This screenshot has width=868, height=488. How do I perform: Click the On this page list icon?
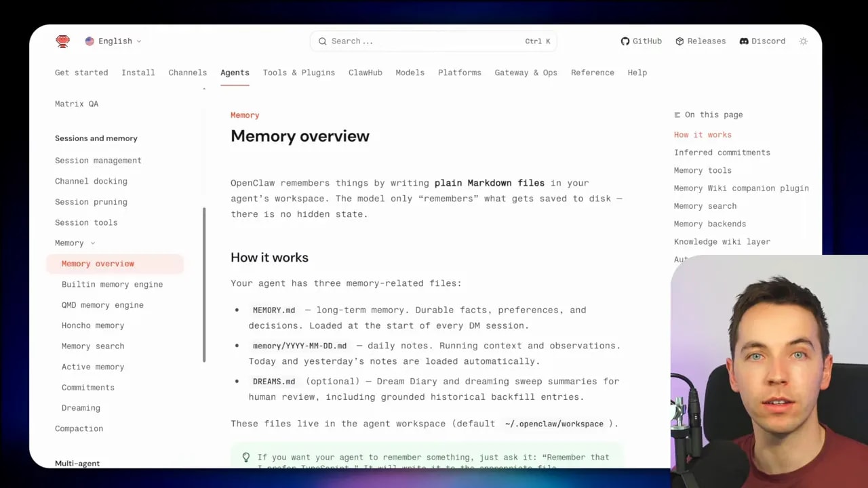pos(677,115)
